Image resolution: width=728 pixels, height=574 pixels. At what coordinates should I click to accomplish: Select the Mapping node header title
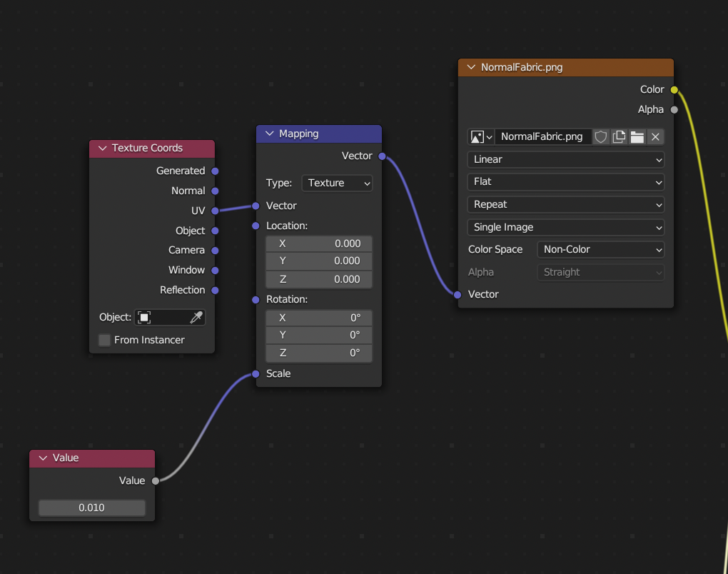click(x=298, y=134)
